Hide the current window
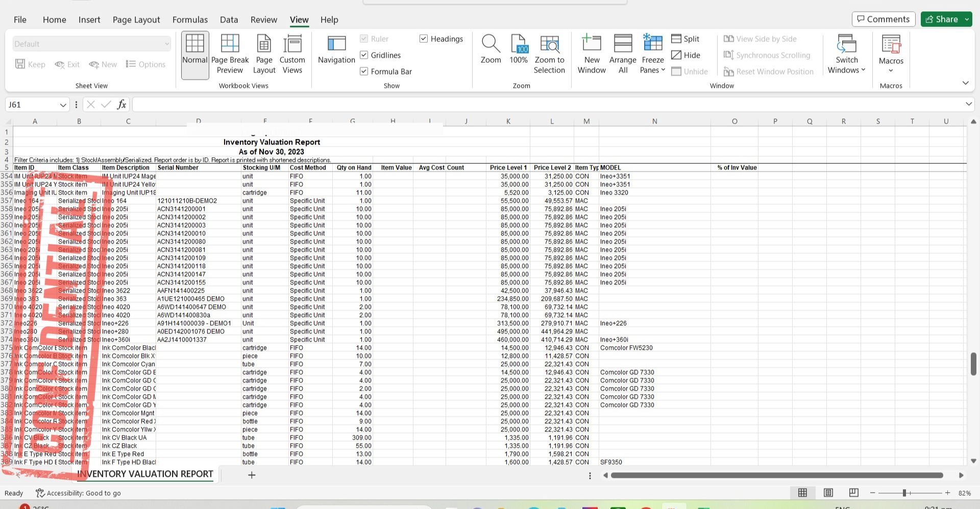This screenshot has height=509, width=980. pos(685,55)
